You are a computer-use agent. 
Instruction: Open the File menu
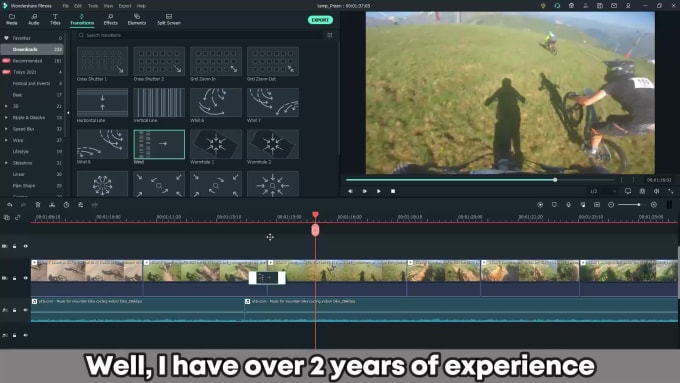click(65, 6)
